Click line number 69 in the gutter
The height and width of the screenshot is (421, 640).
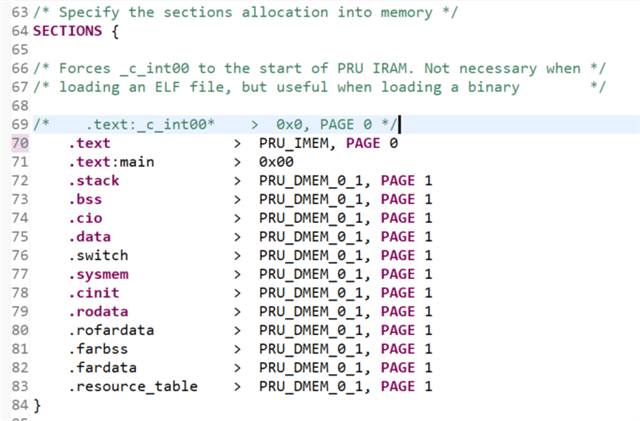20,124
